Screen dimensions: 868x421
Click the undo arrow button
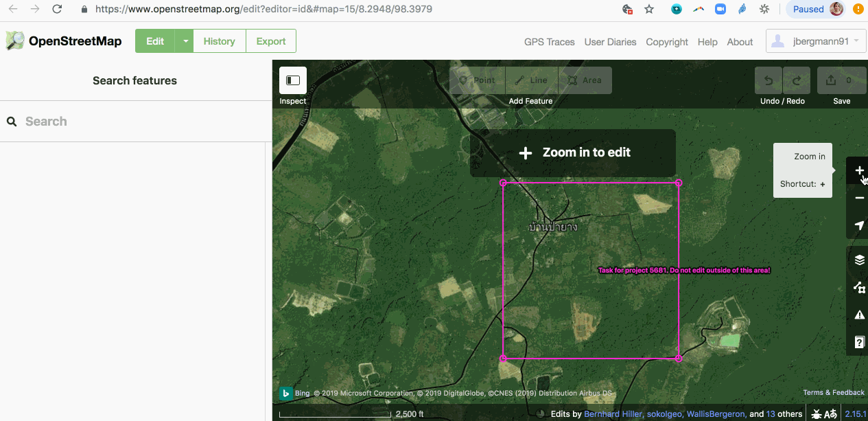tap(769, 80)
